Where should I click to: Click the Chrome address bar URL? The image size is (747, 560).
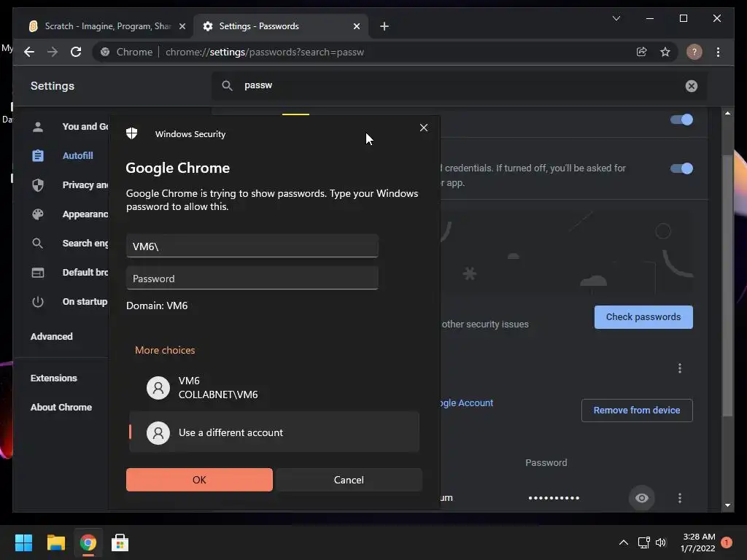[264, 52]
